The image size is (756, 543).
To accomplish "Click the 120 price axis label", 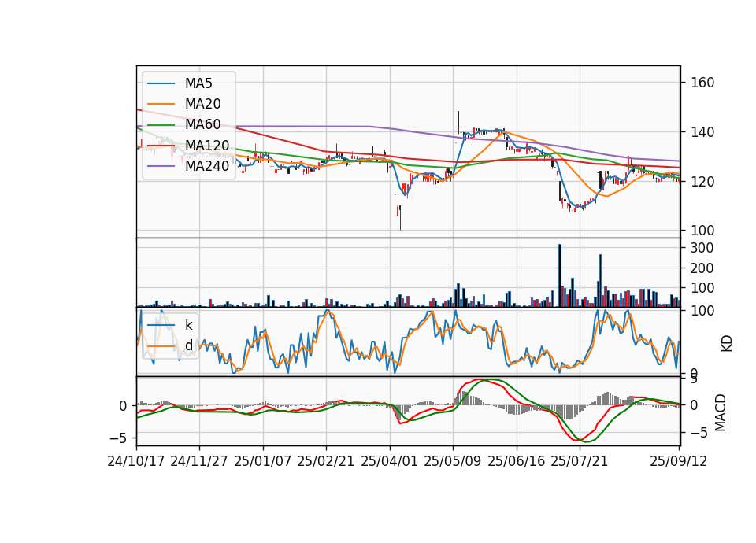I will click(702, 182).
